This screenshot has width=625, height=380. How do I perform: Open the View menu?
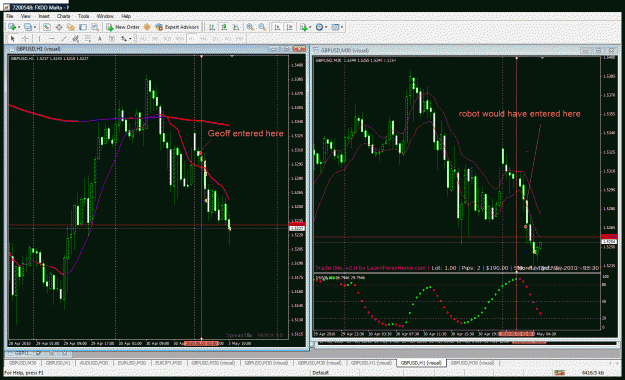pos(26,16)
